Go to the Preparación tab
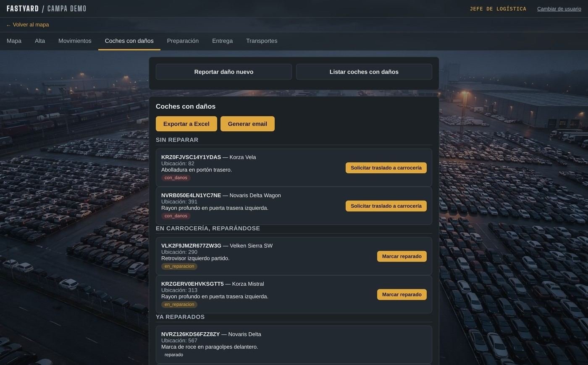 pyautogui.click(x=183, y=41)
